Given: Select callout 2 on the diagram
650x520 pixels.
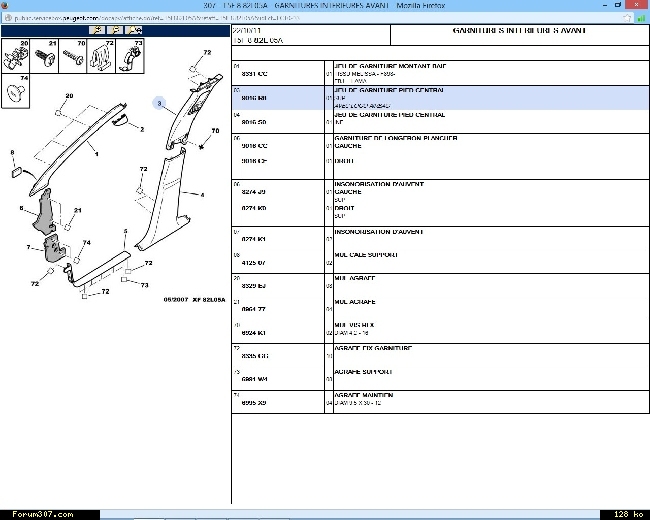Looking at the screenshot, I should 142,129.
